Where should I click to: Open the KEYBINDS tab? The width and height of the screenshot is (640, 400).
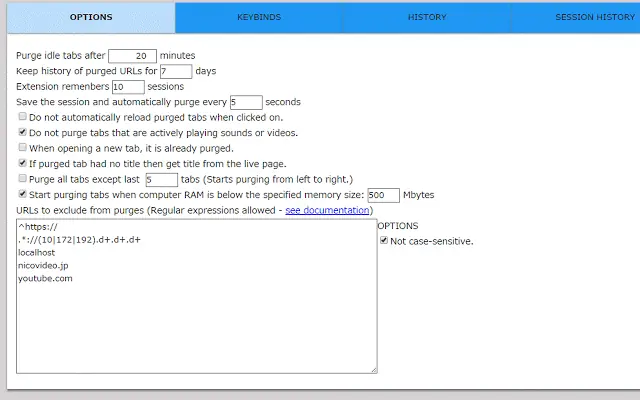coord(259,18)
